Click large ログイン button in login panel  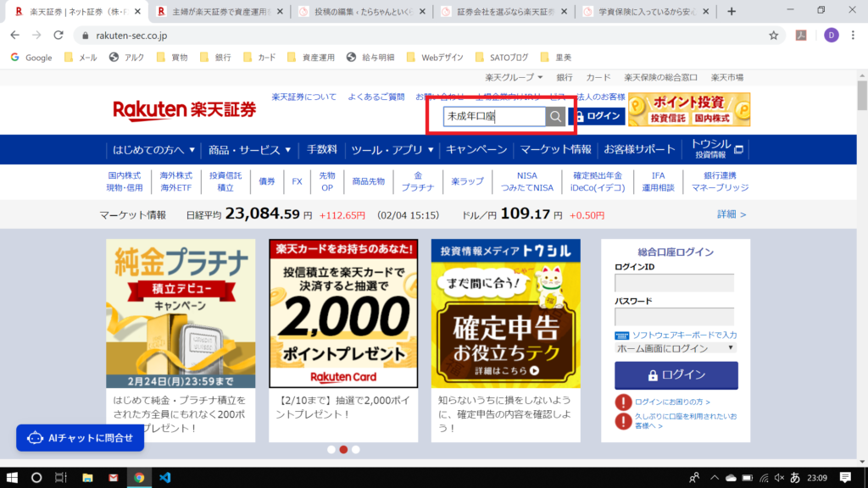tap(676, 375)
